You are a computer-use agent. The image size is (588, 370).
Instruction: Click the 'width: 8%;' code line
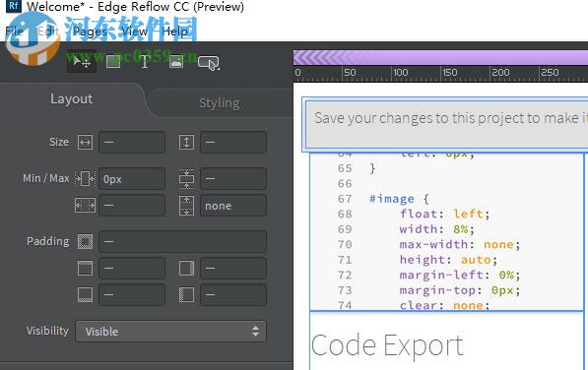(x=437, y=229)
